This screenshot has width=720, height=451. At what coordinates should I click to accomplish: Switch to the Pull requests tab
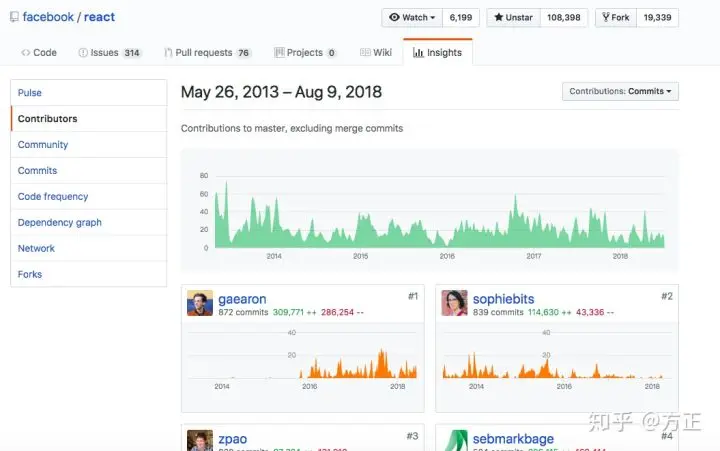[208, 53]
